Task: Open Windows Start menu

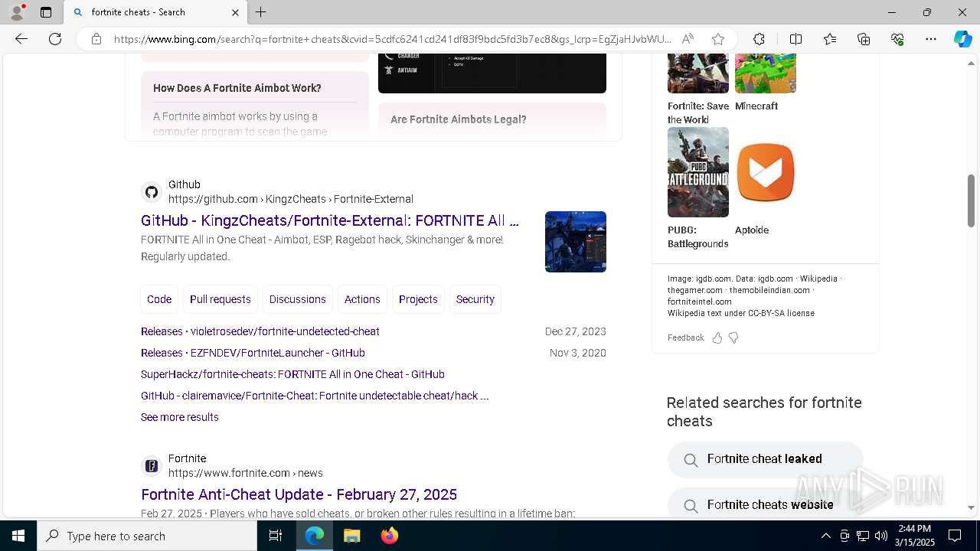Action: point(18,536)
